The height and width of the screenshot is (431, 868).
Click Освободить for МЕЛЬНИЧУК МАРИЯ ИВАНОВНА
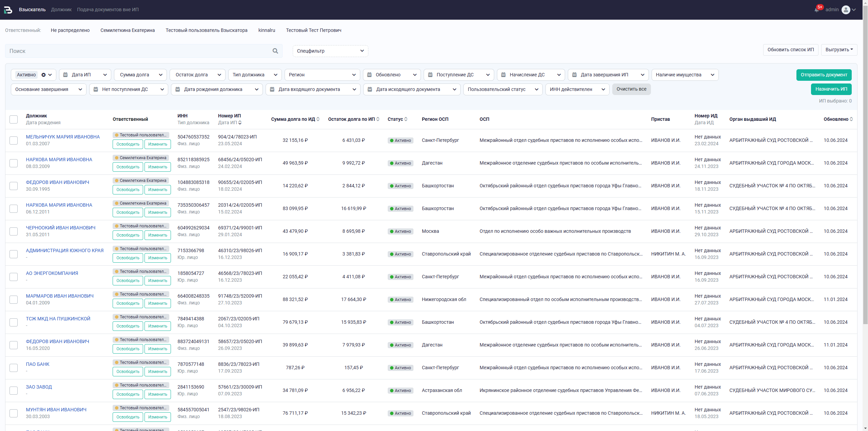(x=128, y=144)
